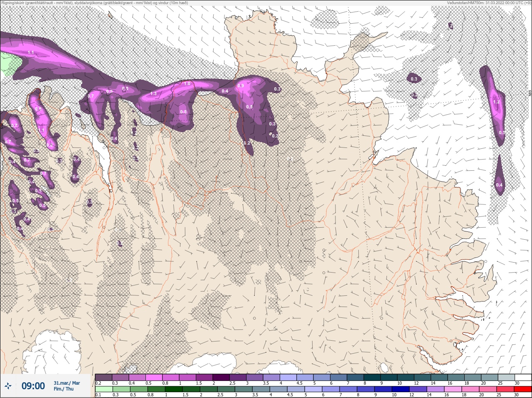The width and height of the screenshot is (532, 398).
Task: Click the 'Fim./ Thu' weekday text
Action: point(64,389)
